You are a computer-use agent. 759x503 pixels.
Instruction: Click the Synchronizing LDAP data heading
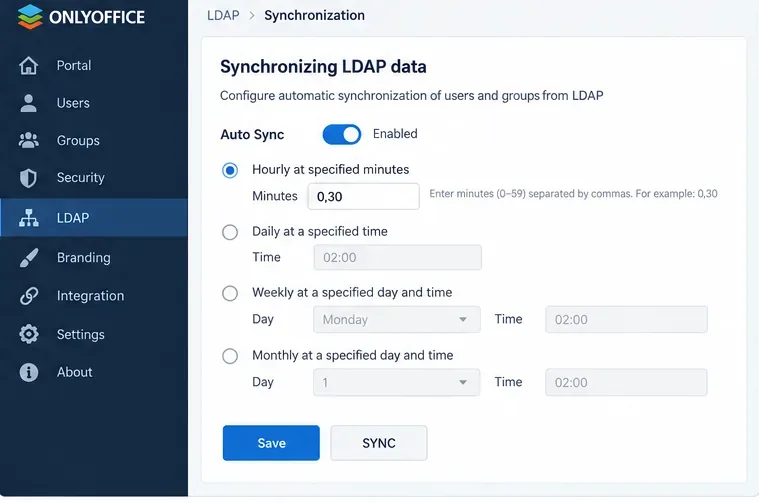(323, 67)
